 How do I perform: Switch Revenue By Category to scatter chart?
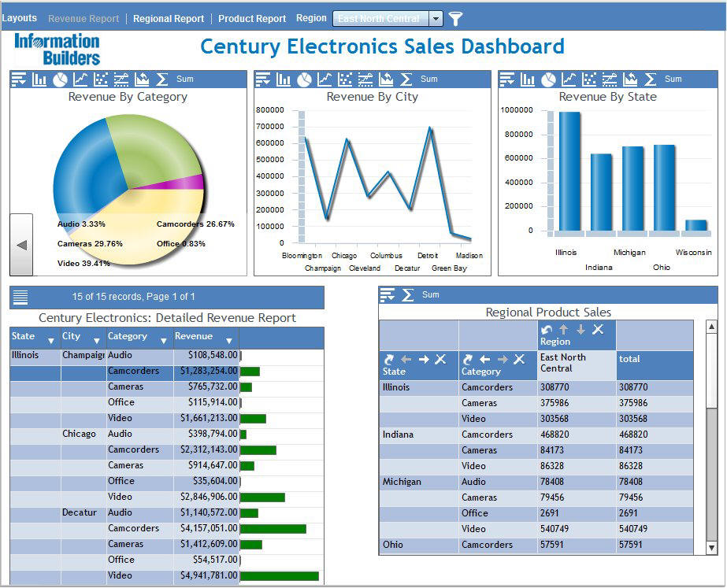click(101, 80)
